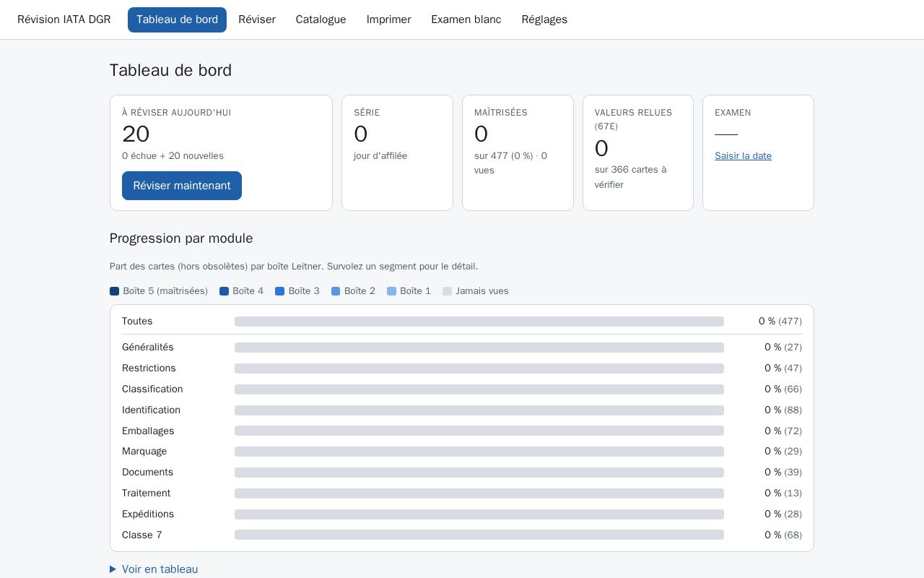The height and width of the screenshot is (578, 924).
Task: Open the Réviser tab
Action: pyautogui.click(x=257, y=20)
